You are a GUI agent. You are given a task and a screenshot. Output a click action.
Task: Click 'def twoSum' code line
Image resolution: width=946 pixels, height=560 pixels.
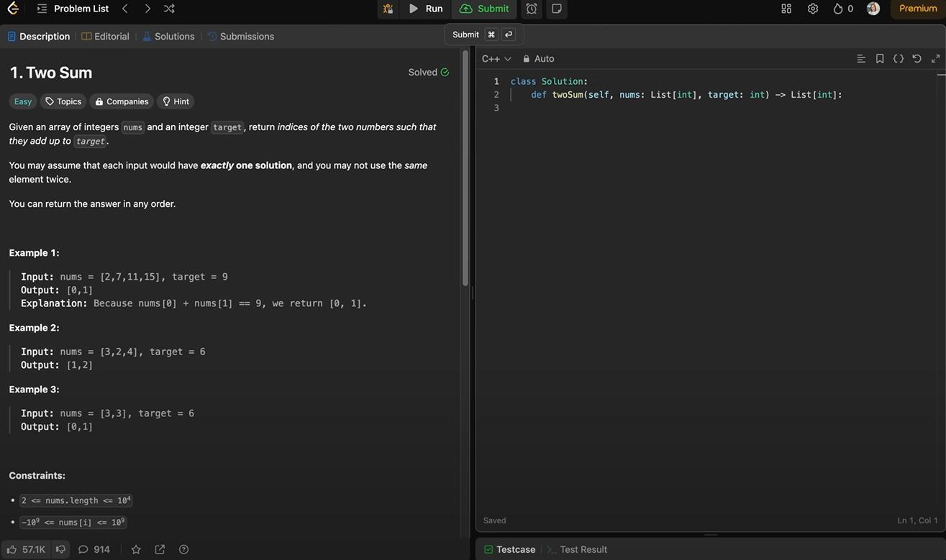click(x=686, y=95)
